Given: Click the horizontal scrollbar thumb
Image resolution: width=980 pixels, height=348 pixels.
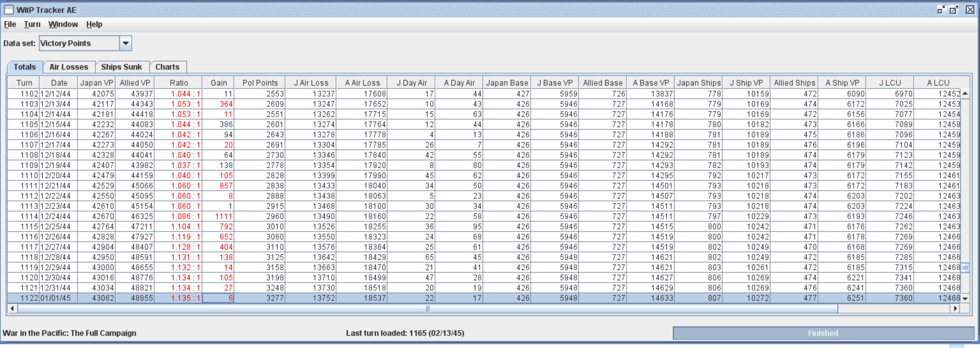Looking at the screenshot, I should 428,308.
